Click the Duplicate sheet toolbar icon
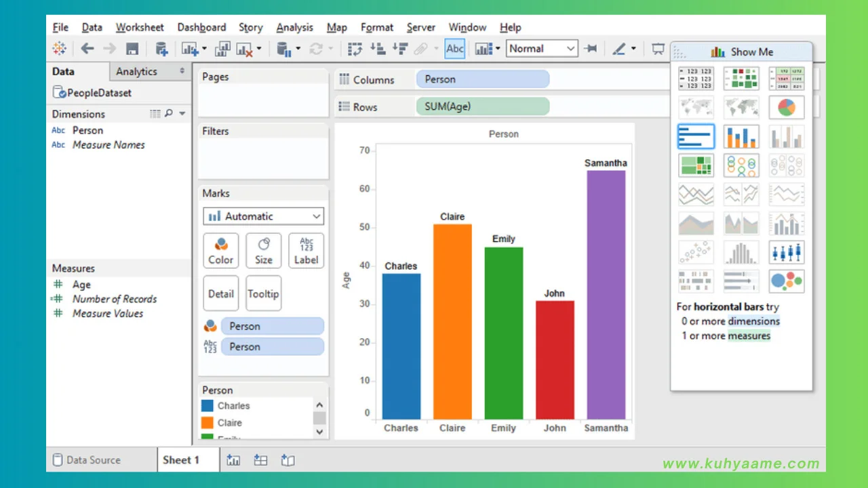The image size is (868, 488). [x=222, y=49]
